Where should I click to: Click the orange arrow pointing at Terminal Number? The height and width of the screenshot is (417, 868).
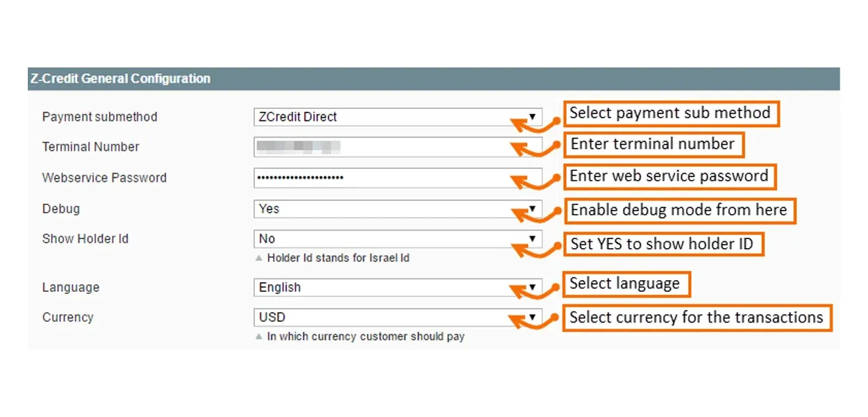click(535, 147)
